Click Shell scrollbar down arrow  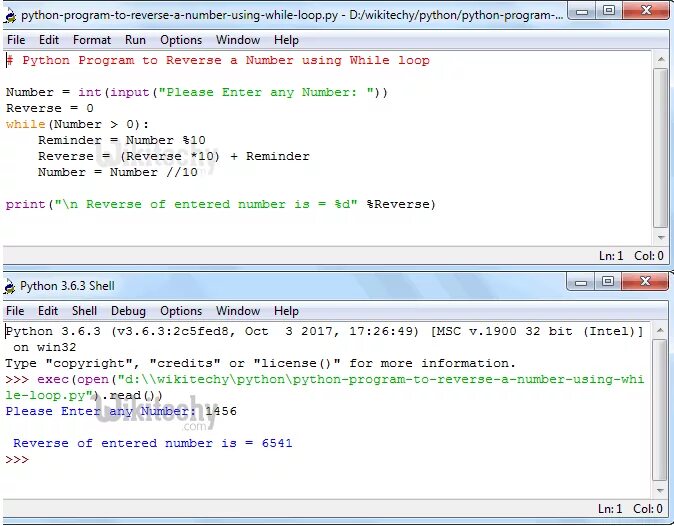(x=659, y=490)
